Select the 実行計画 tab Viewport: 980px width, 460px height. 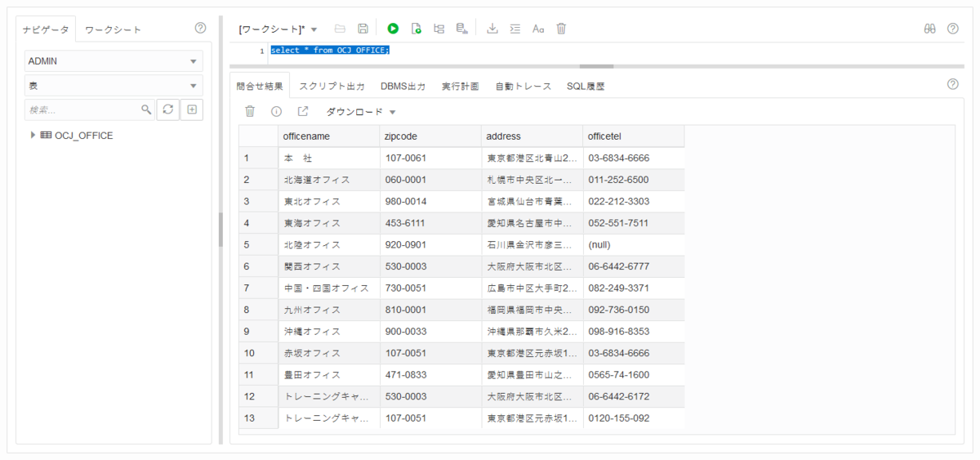(x=461, y=86)
